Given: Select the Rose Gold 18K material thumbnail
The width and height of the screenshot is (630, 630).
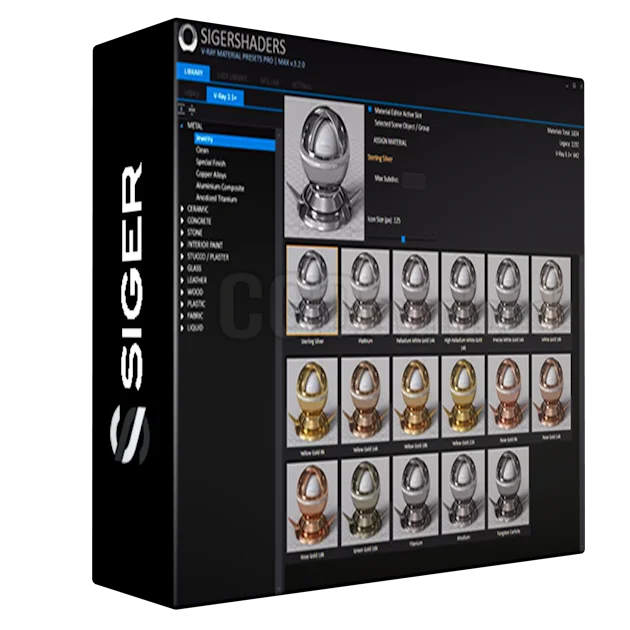Looking at the screenshot, I should click(312, 507).
